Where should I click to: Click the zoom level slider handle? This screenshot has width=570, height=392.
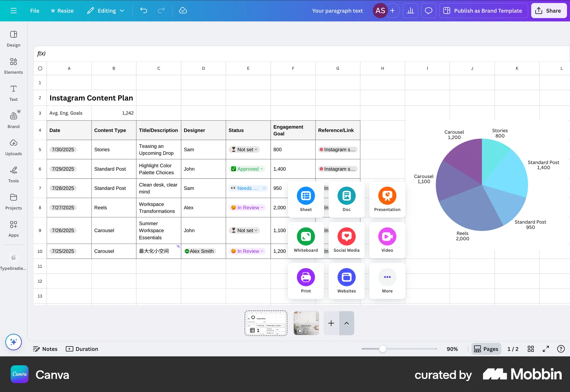click(383, 349)
